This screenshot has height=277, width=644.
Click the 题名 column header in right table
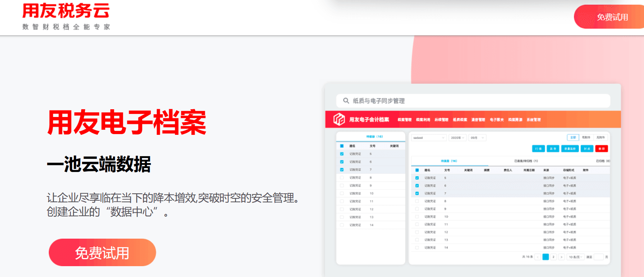(x=427, y=170)
